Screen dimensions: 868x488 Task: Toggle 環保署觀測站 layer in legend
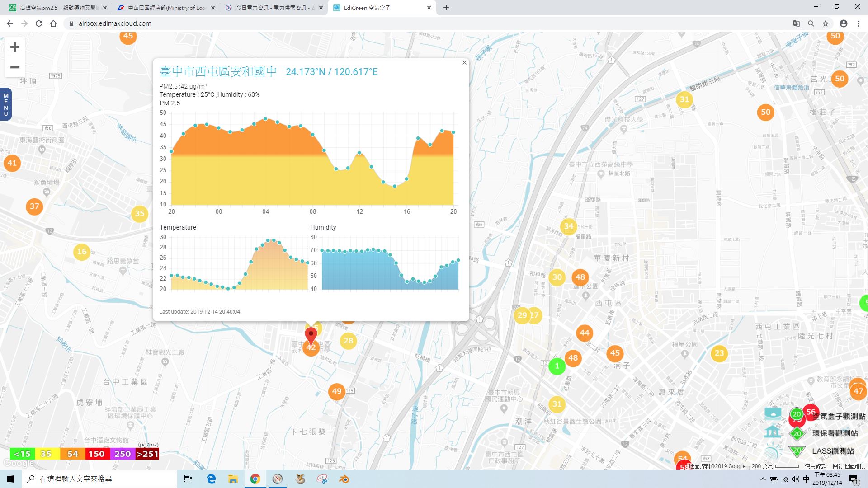(x=835, y=433)
